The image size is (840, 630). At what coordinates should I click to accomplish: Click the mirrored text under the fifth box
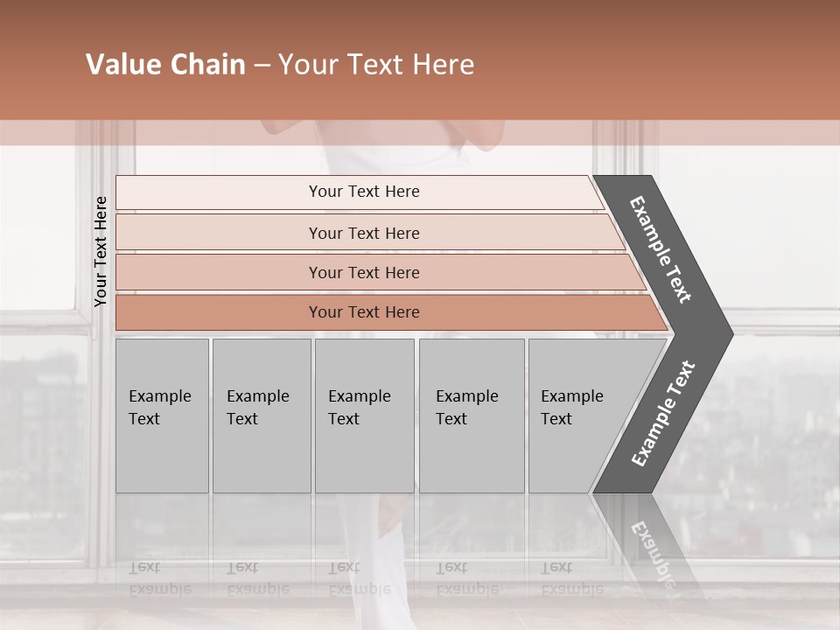click(571, 579)
